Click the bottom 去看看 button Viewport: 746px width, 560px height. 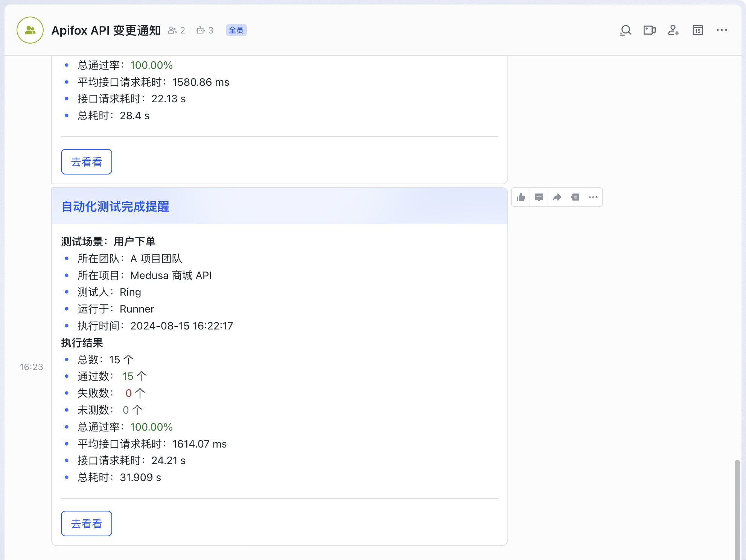86,523
